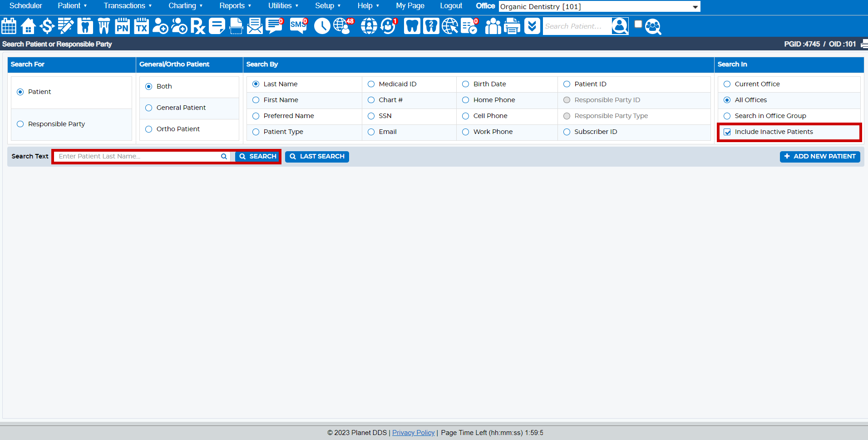
Task: Select Birth Date search option
Action: [465, 84]
